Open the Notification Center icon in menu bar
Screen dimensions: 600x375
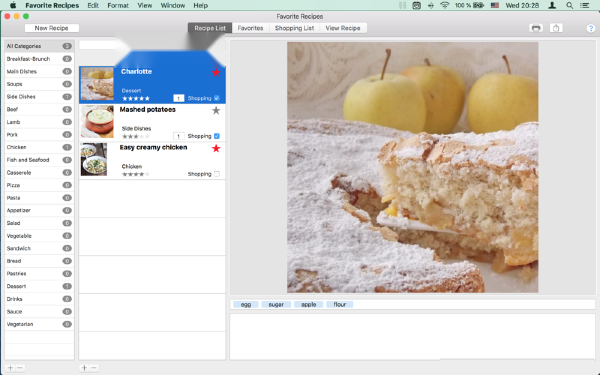click(x=584, y=5)
